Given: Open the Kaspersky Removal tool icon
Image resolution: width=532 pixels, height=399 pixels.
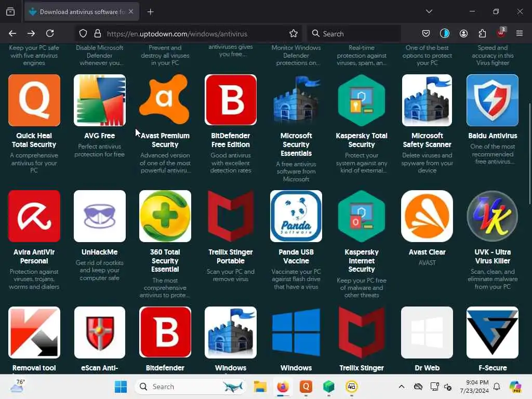Looking at the screenshot, I should [x=34, y=332].
